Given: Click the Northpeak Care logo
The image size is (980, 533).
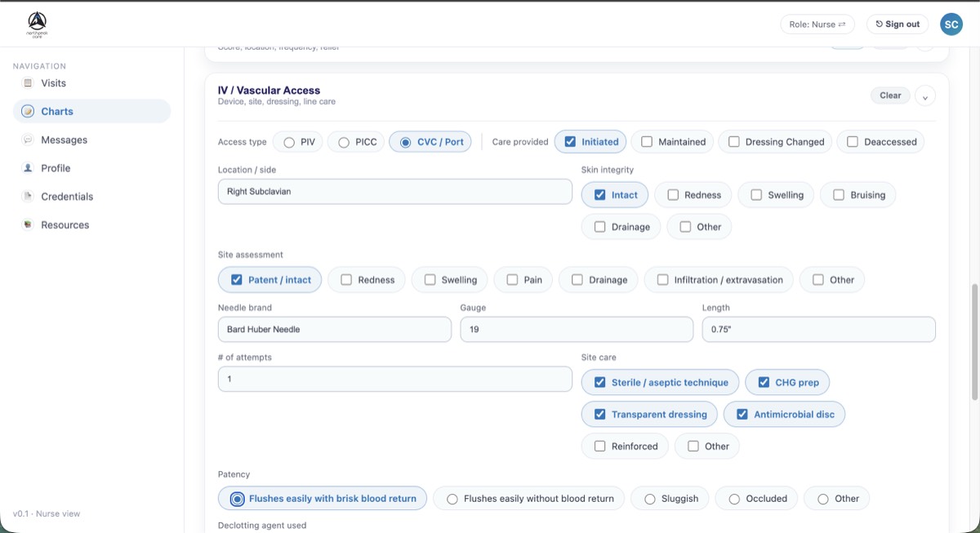Looking at the screenshot, I should pos(38,25).
